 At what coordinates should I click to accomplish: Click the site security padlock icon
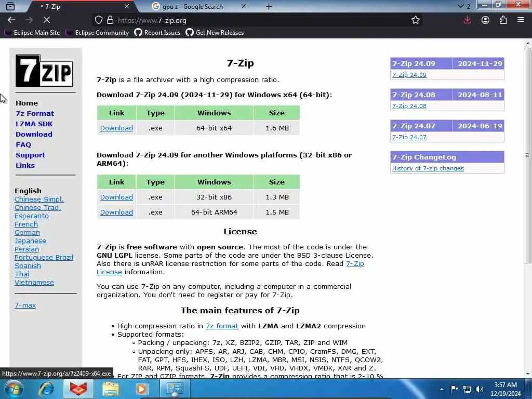pyautogui.click(x=110, y=20)
